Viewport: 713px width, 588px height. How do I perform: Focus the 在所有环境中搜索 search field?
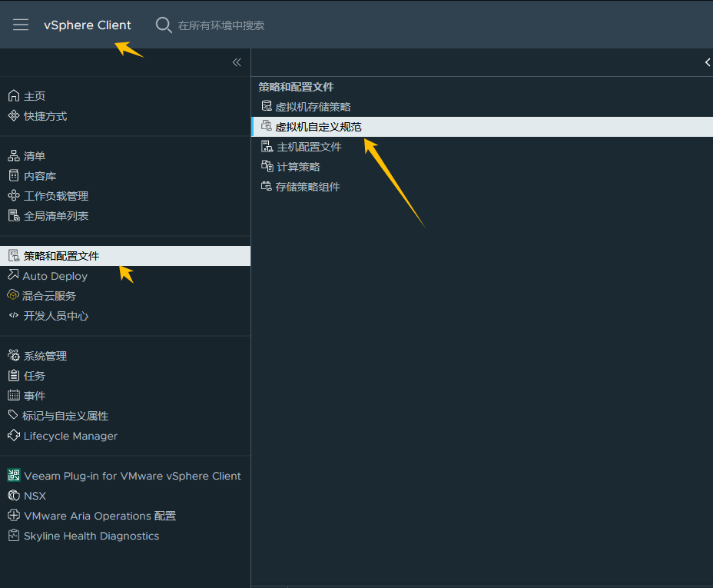(221, 25)
